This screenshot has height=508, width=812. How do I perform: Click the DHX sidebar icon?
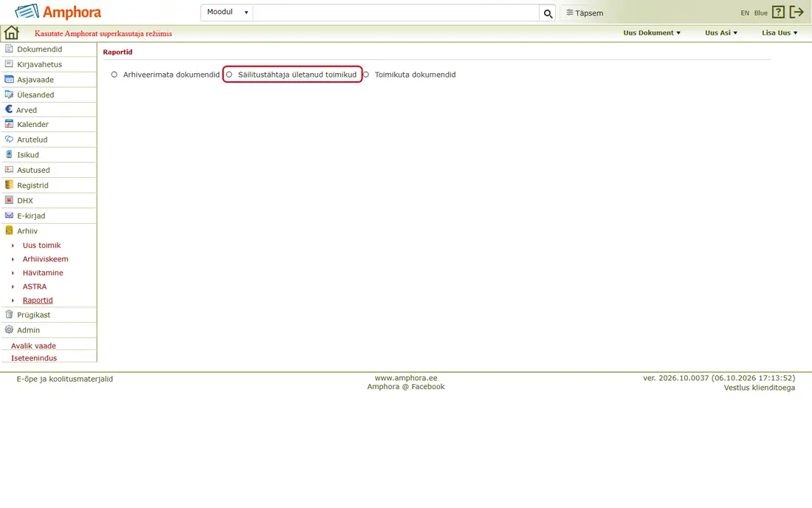(x=9, y=200)
